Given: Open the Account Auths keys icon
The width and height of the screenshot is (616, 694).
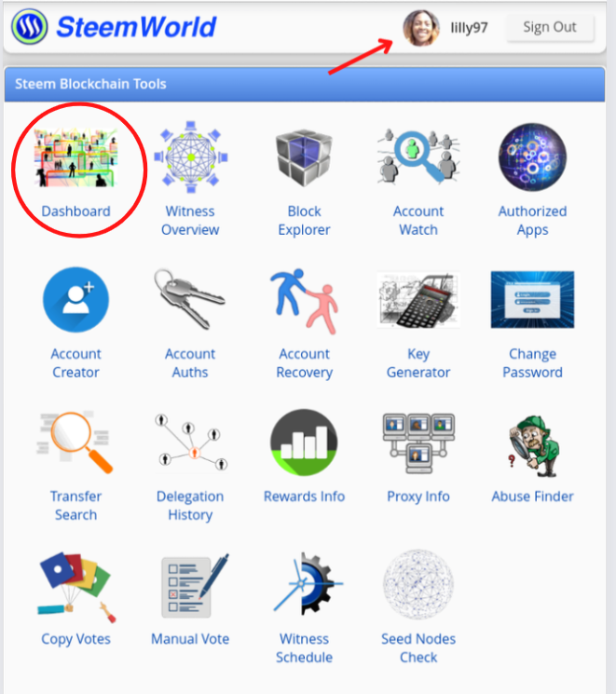Looking at the screenshot, I should pos(190,300).
